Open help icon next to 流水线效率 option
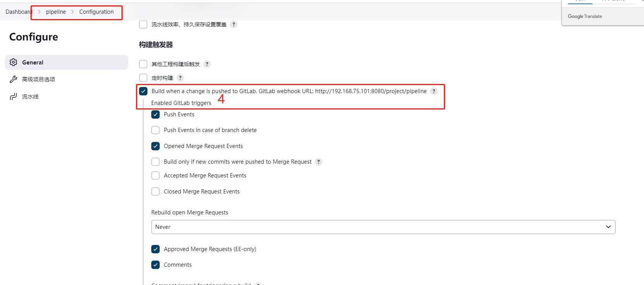644x285 pixels. (x=234, y=24)
